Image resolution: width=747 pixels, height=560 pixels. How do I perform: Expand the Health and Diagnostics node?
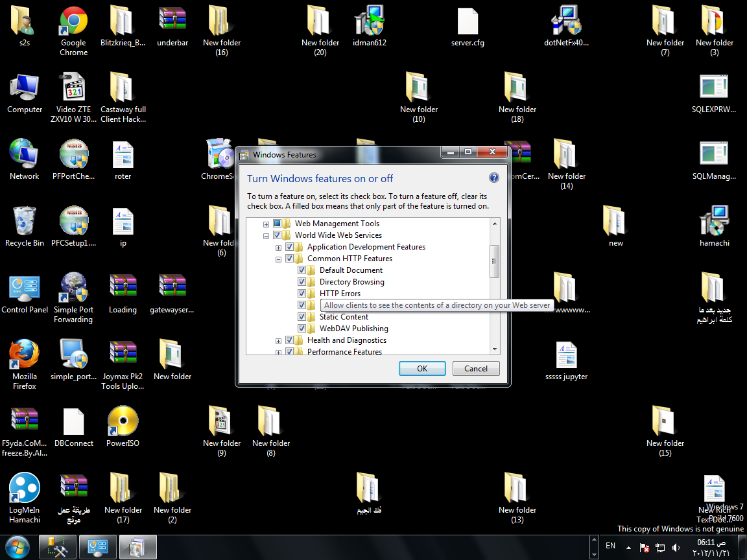point(278,340)
